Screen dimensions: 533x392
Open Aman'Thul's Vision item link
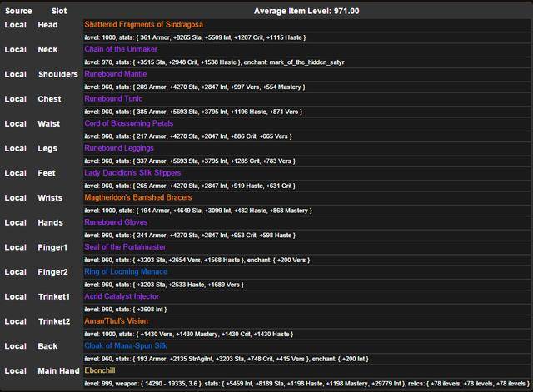click(x=117, y=321)
